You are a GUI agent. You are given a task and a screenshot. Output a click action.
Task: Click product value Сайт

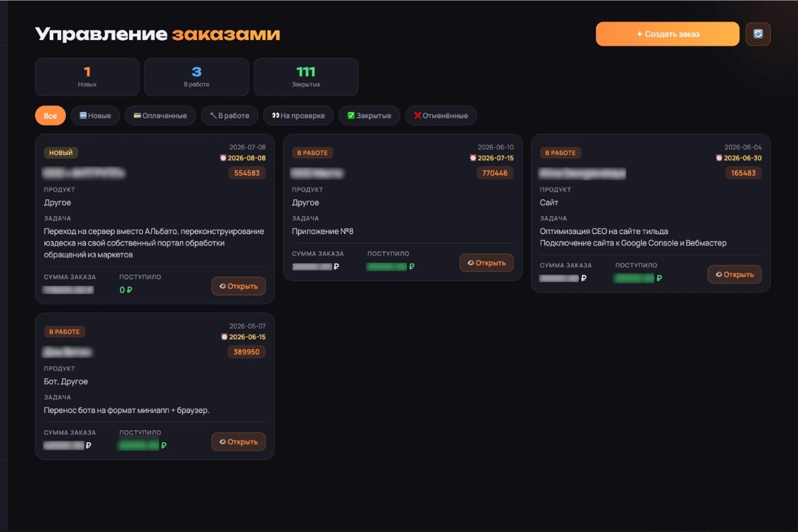549,203
